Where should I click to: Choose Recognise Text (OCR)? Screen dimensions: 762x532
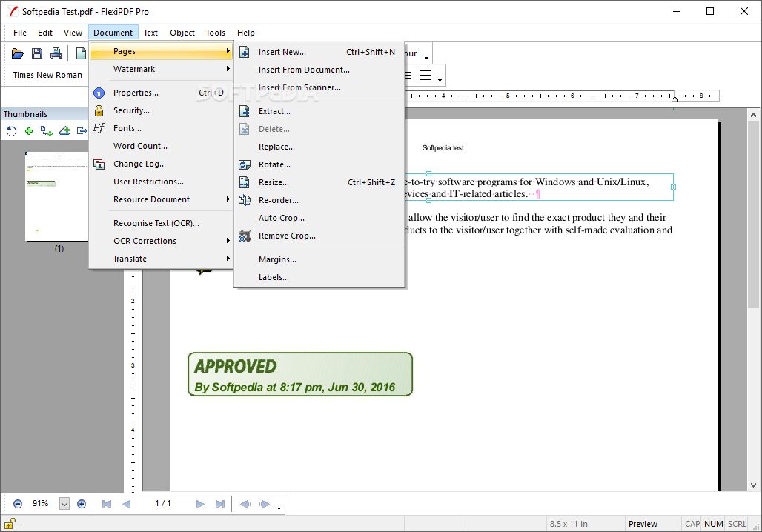coord(162,223)
